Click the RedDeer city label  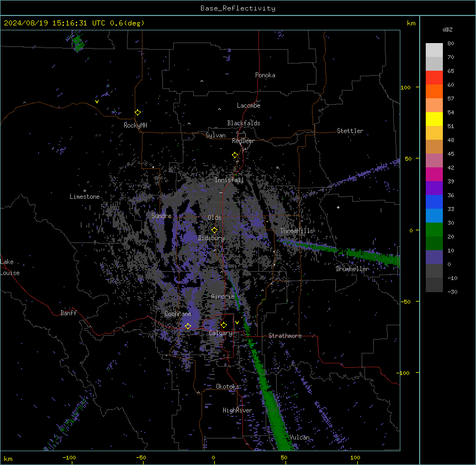point(243,141)
